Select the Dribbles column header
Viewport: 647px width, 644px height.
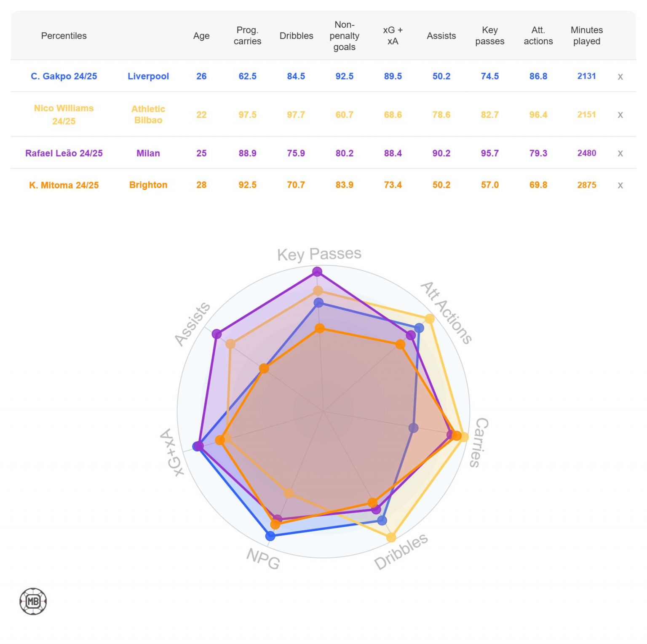(x=296, y=36)
